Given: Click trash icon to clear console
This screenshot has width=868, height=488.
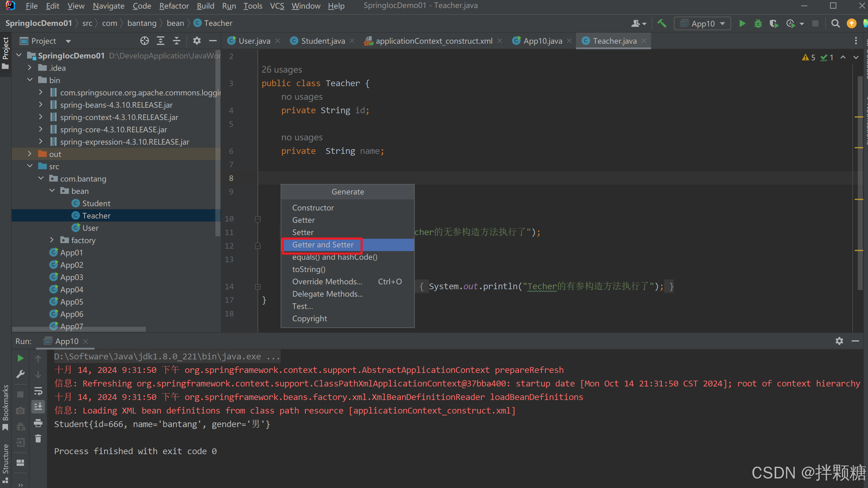Looking at the screenshot, I should [x=38, y=438].
